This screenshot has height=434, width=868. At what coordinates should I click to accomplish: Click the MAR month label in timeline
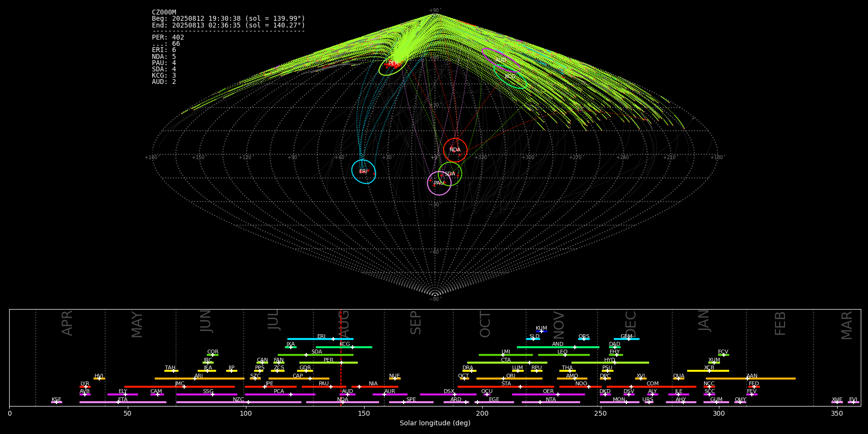pyautogui.click(x=847, y=325)
